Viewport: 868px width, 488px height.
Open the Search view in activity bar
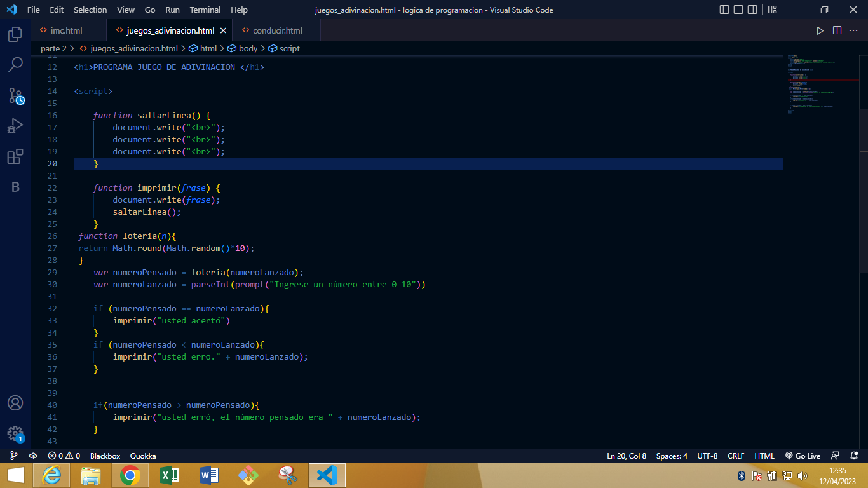click(x=15, y=65)
